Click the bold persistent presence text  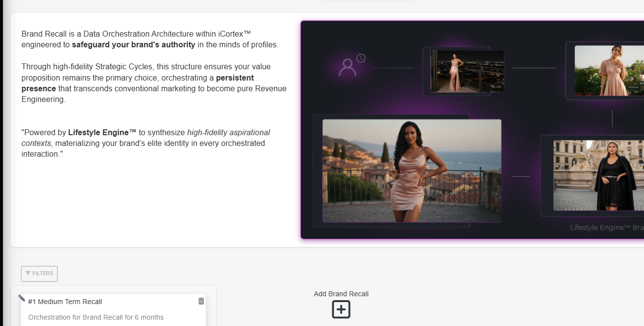click(x=138, y=83)
